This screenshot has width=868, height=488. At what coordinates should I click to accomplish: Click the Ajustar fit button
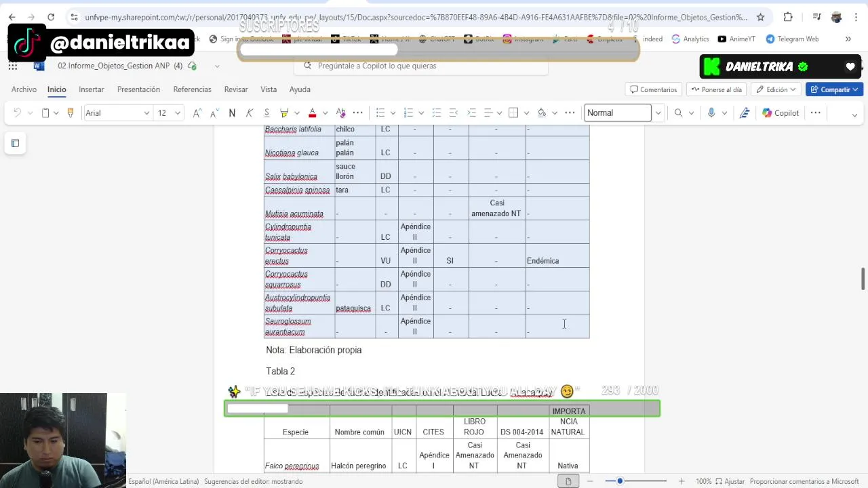(730, 481)
